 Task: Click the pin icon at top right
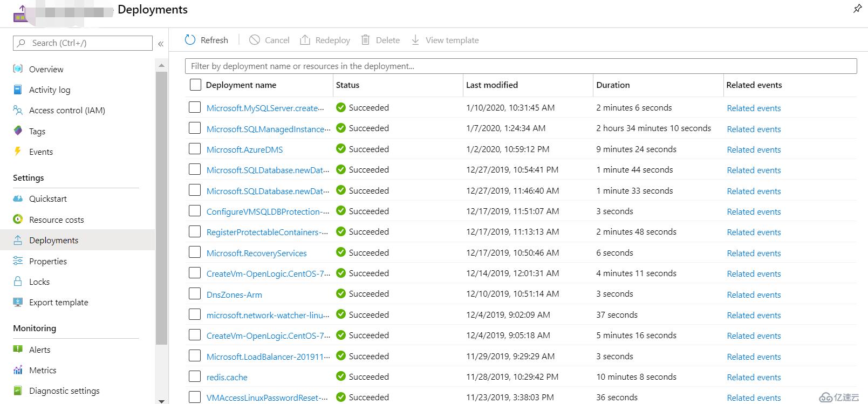click(x=857, y=9)
